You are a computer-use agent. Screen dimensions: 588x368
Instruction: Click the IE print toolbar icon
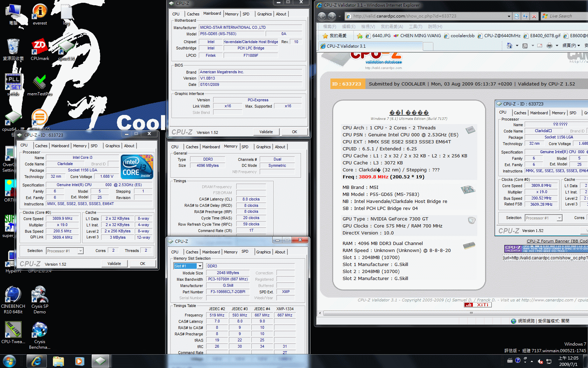[x=549, y=46]
